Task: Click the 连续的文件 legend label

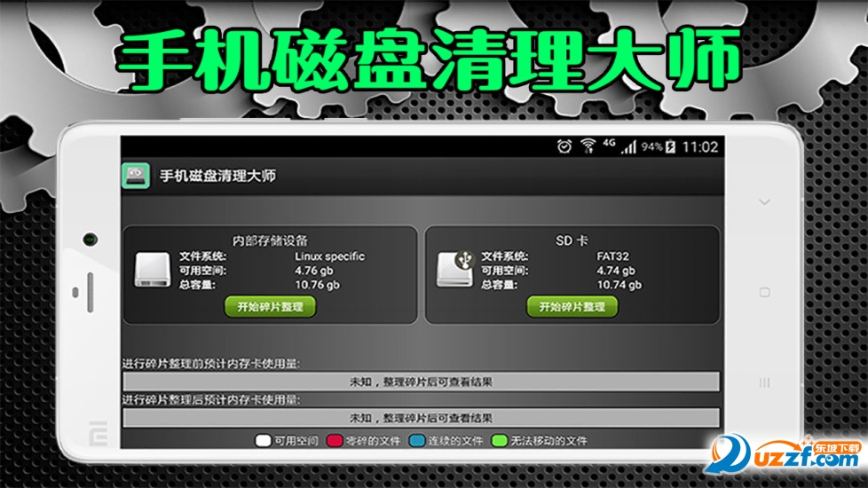Action: [455, 441]
